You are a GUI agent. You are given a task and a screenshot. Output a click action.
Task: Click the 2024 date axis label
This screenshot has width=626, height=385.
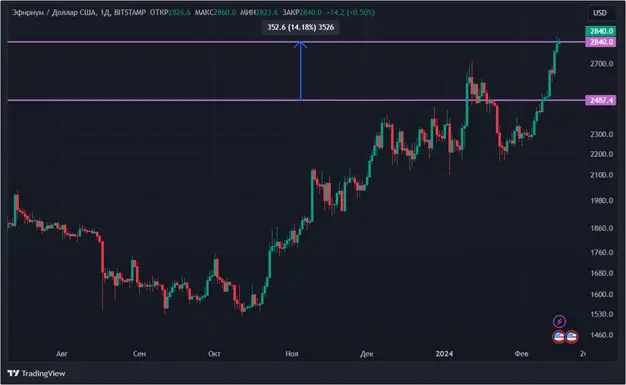[444, 353]
